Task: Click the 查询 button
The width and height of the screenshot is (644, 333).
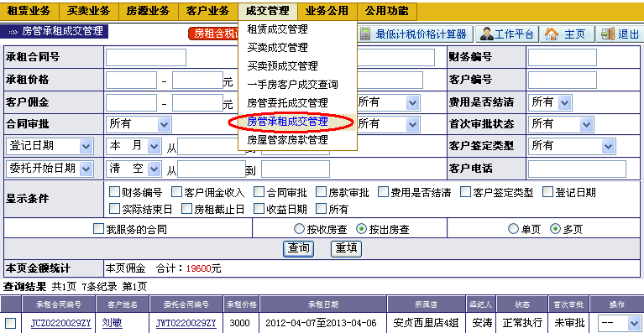Action: tap(298, 248)
